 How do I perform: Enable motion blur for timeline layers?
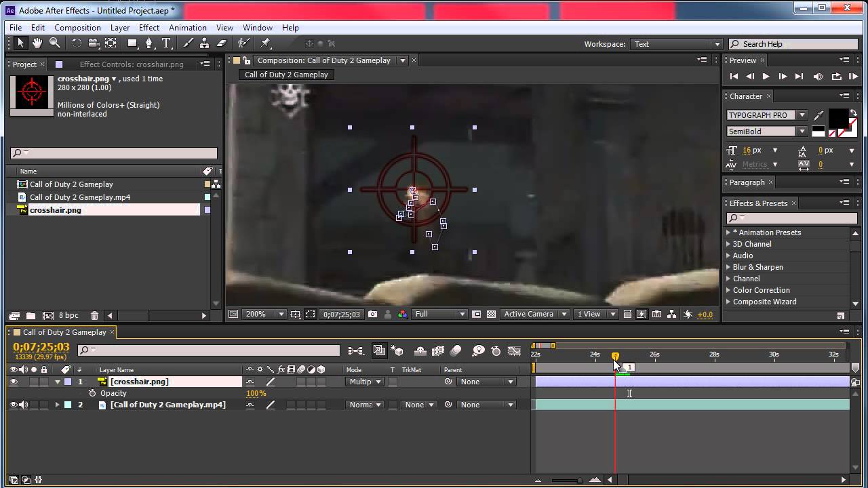(456, 350)
